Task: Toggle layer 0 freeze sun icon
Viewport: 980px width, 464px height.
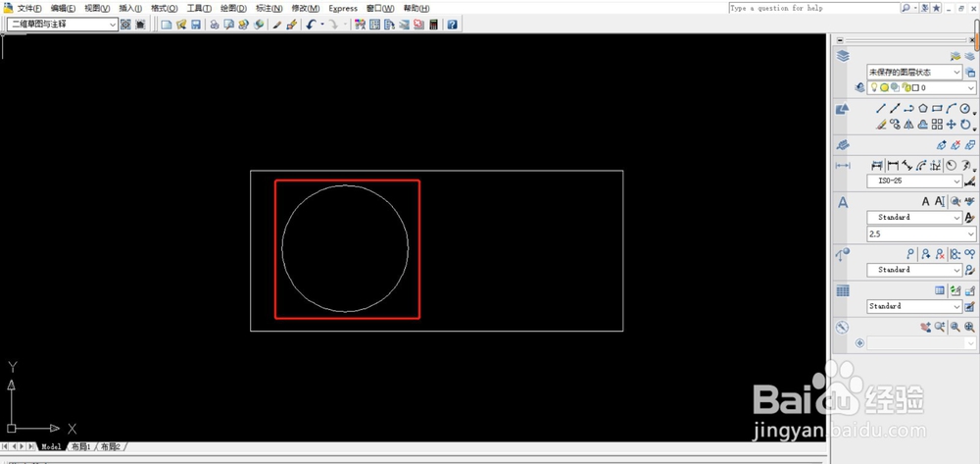Action: [x=884, y=88]
